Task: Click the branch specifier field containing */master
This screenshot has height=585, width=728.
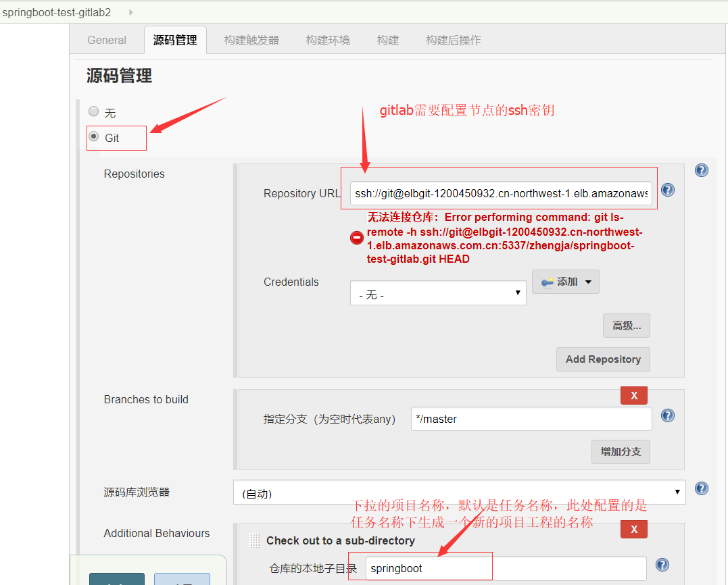Action: click(531, 419)
